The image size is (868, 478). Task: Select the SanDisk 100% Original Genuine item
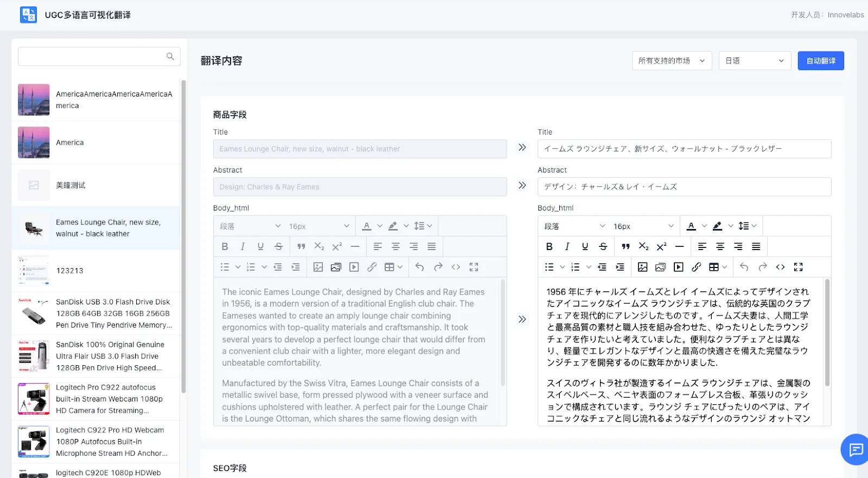coord(96,356)
